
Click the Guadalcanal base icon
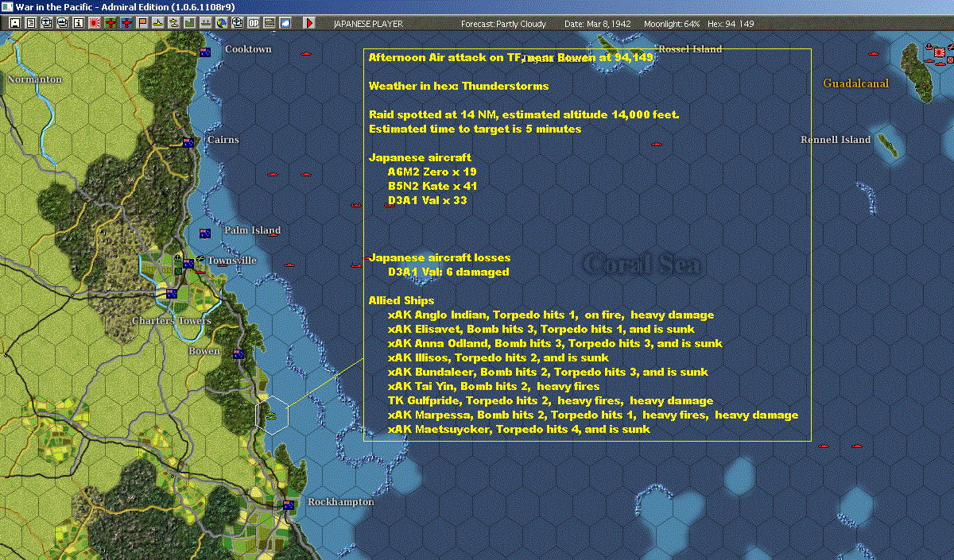[940, 53]
